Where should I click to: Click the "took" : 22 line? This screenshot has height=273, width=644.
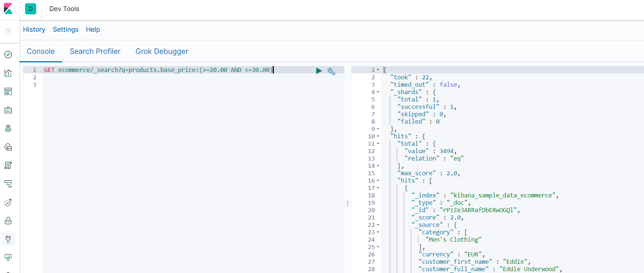(411, 77)
